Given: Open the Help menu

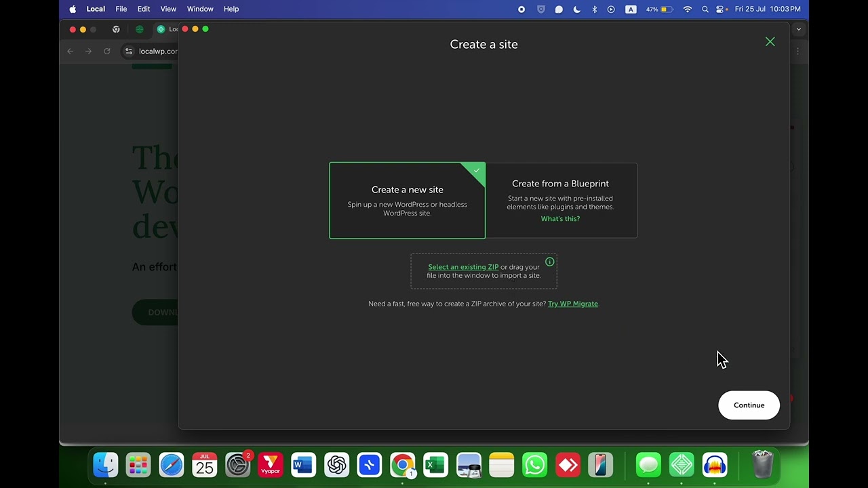Looking at the screenshot, I should click(x=231, y=9).
